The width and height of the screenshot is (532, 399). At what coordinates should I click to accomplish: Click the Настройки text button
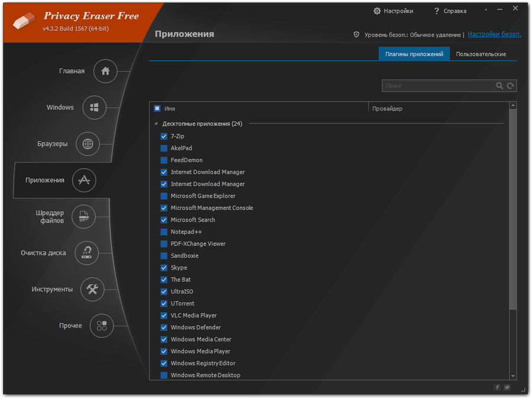point(398,11)
